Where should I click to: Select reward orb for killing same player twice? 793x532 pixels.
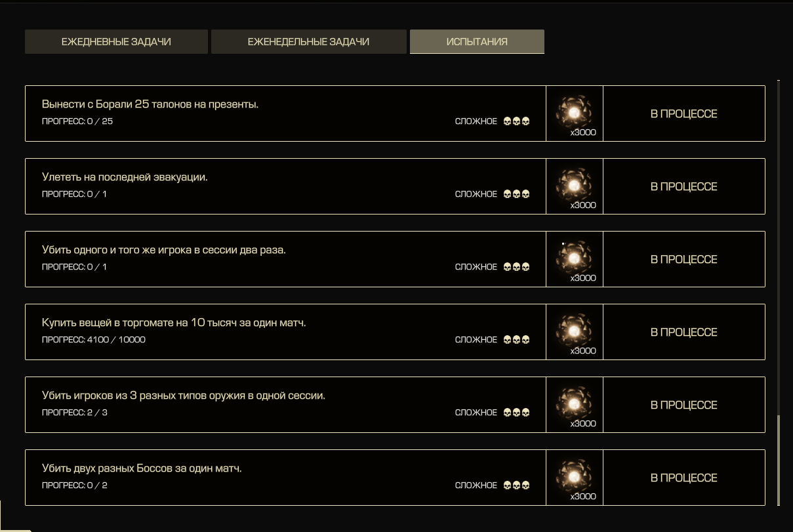(574, 258)
